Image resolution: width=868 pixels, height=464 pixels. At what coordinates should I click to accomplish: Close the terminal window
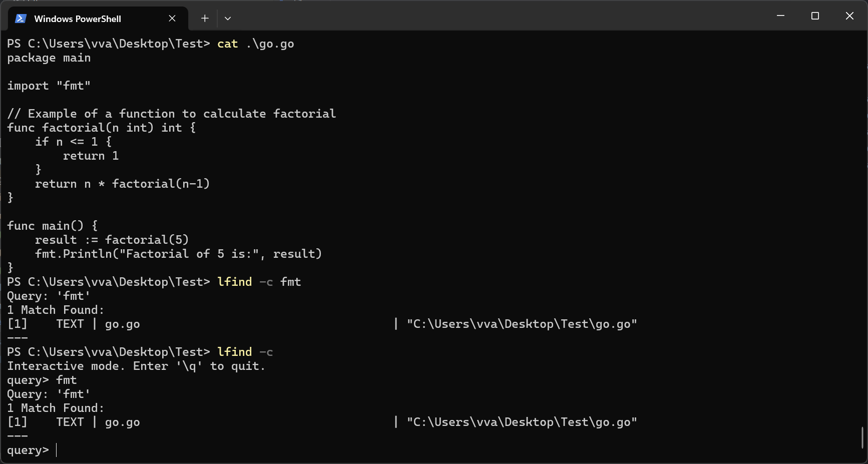[849, 16]
